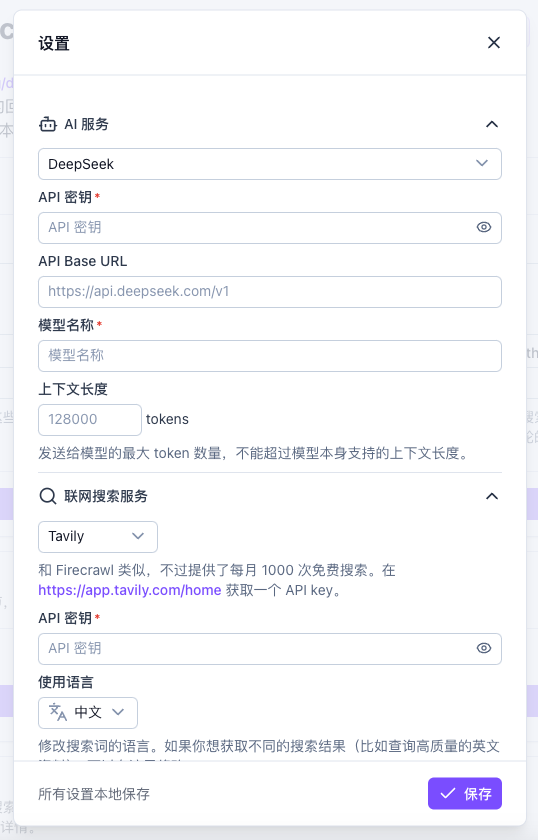Click the 上下文长度 tokens field
This screenshot has width=538, height=840.
(x=89, y=419)
